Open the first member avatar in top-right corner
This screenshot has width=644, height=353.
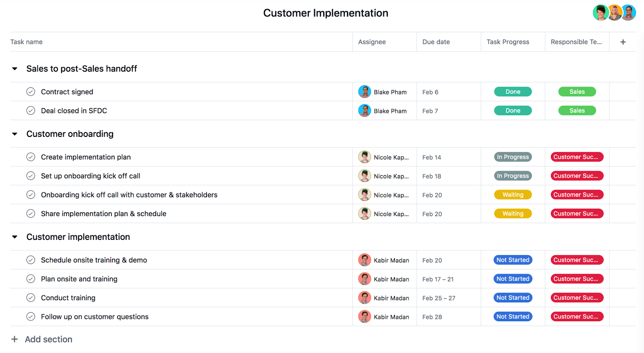tap(601, 13)
